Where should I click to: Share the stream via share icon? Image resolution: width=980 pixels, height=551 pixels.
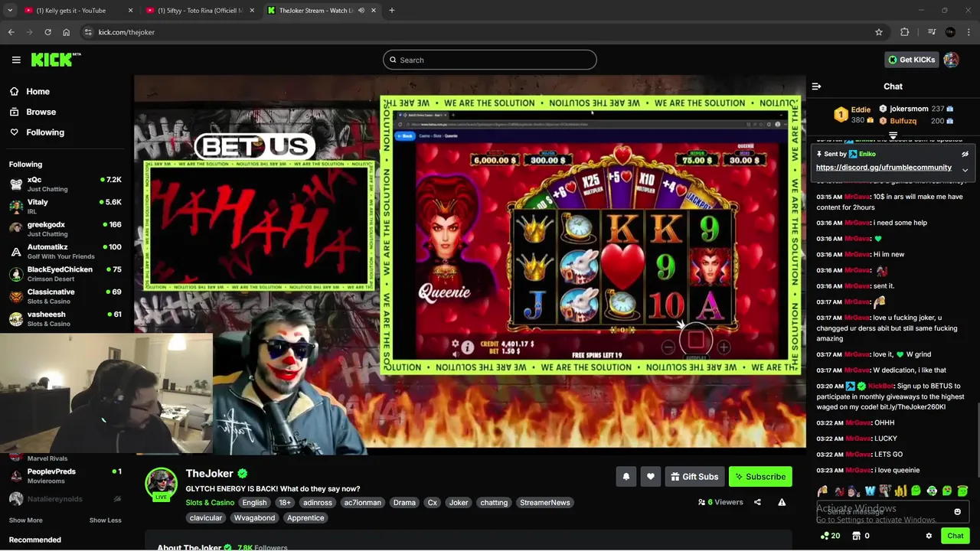pos(757,502)
